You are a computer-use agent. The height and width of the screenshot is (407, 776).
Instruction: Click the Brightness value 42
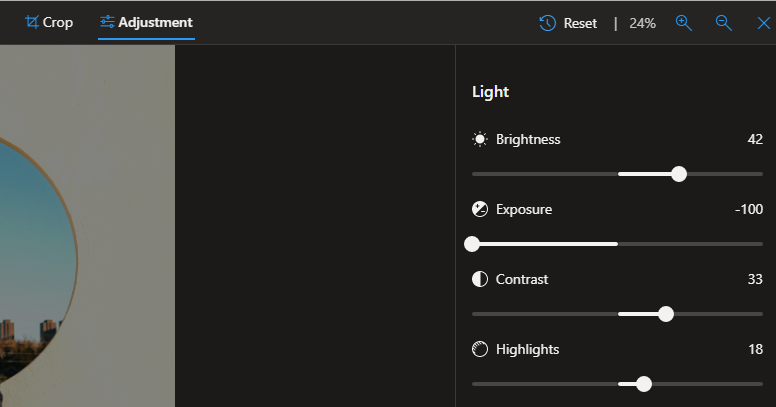point(755,140)
